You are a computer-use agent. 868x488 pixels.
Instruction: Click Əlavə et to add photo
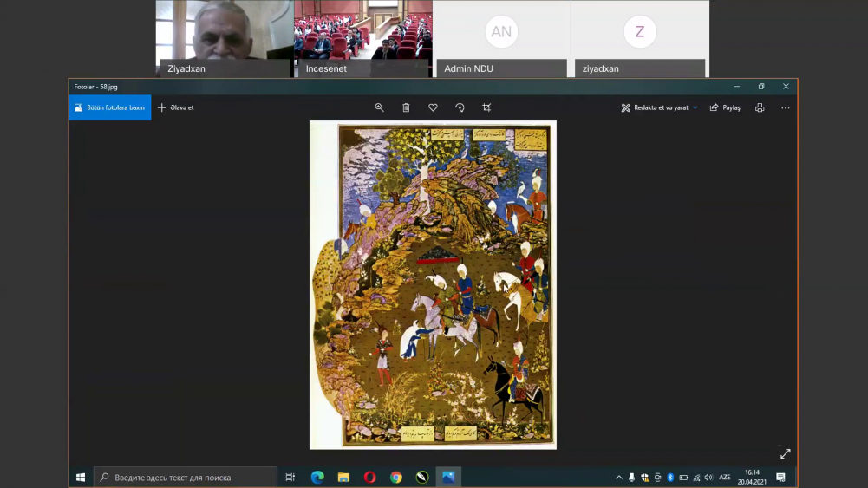coord(176,107)
